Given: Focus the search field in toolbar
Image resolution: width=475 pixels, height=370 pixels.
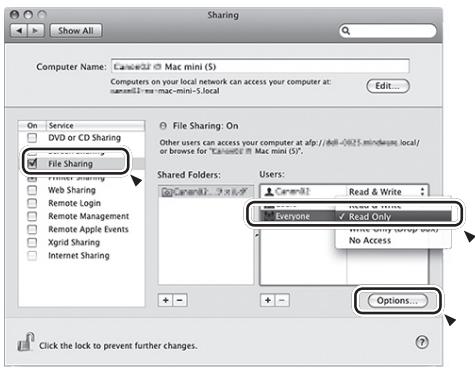Looking at the screenshot, I should (x=388, y=31).
